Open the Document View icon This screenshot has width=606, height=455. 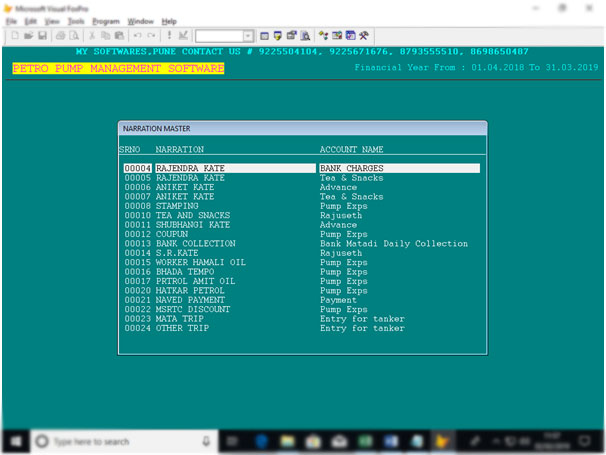(x=305, y=36)
